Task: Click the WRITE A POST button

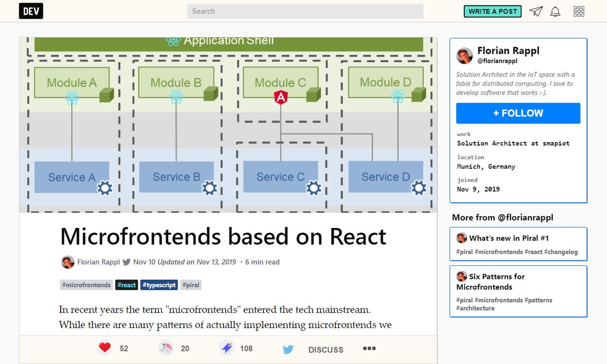Action: coord(492,11)
